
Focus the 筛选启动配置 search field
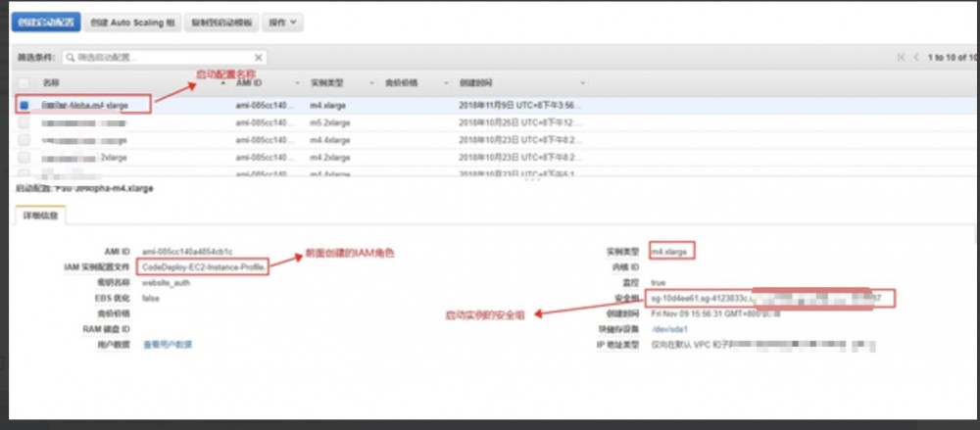point(165,58)
